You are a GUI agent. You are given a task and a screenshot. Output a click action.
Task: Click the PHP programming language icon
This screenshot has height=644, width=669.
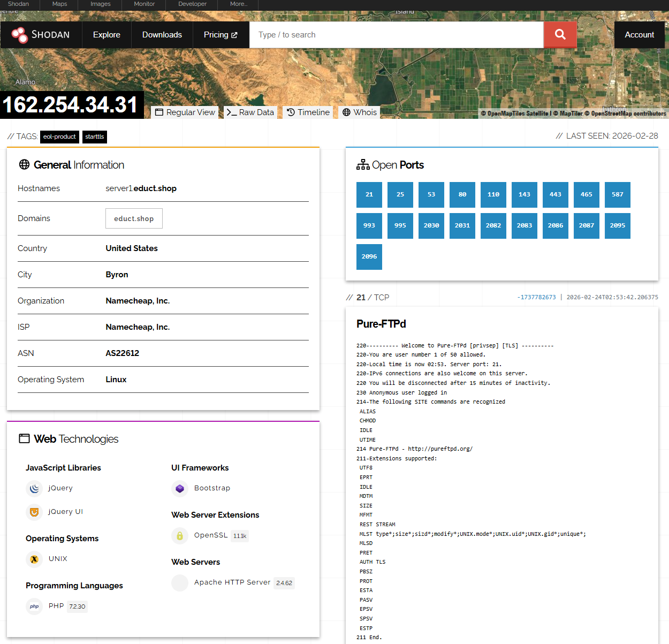click(34, 606)
